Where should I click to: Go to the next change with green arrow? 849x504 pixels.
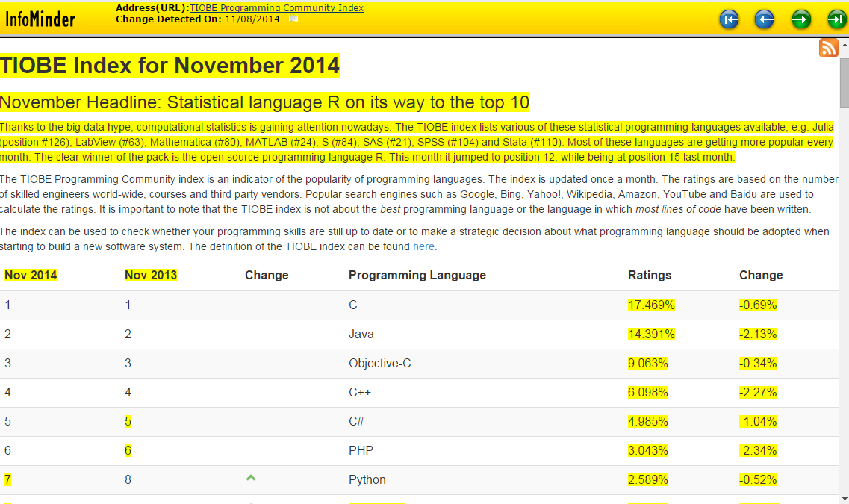click(x=800, y=20)
